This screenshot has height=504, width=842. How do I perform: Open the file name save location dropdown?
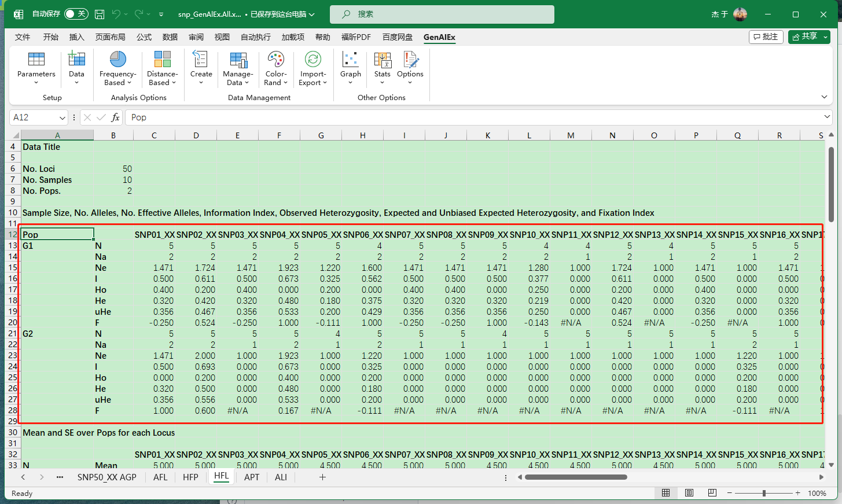point(312,14)
